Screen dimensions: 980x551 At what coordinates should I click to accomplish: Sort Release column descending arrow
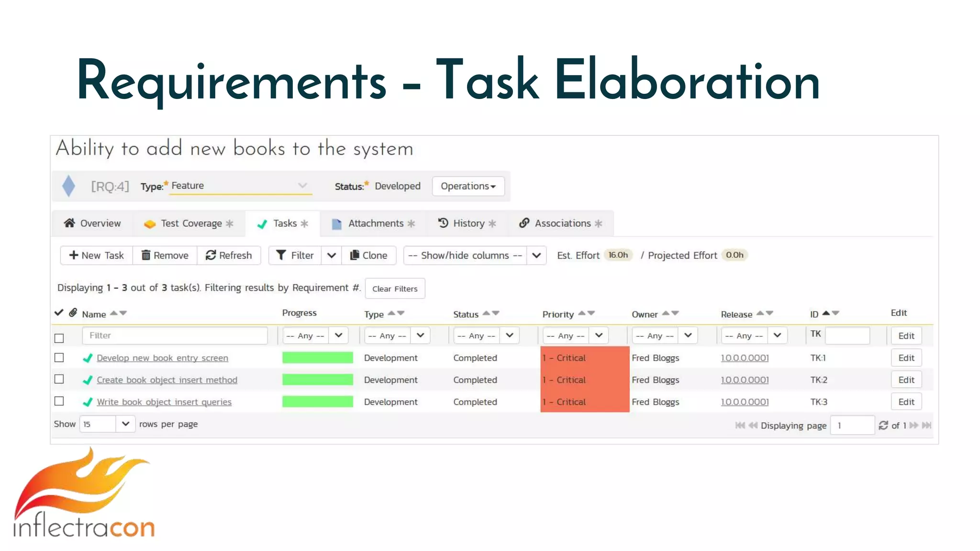click(769, 313)
